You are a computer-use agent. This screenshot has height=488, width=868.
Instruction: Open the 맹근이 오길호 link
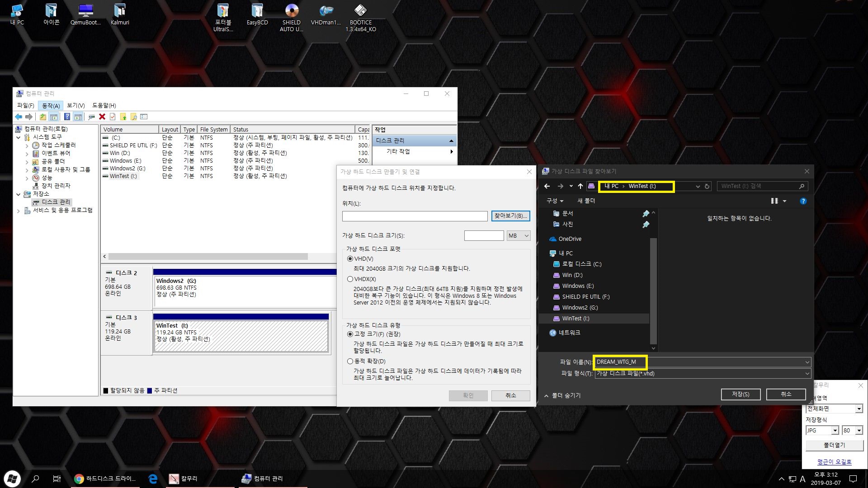pos(834,462)
